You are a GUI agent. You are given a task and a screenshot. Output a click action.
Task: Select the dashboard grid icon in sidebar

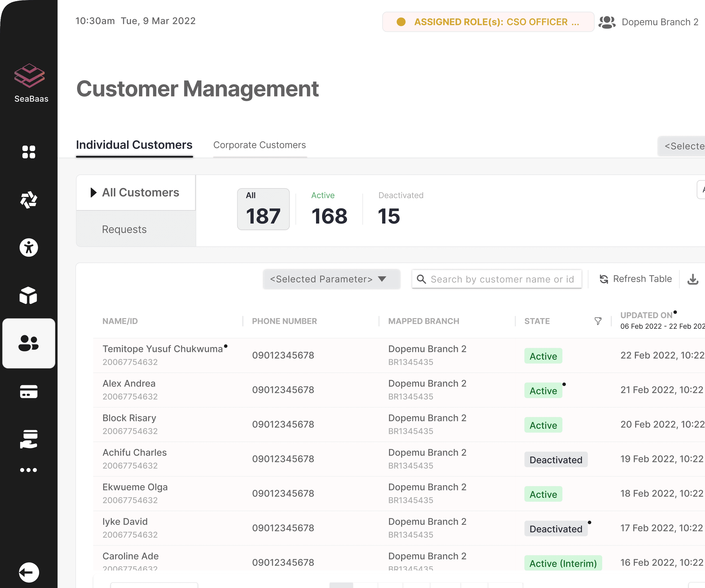28,152
